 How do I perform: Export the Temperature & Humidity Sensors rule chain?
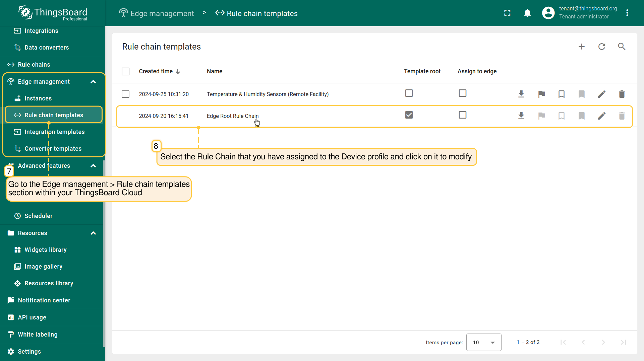(521, 94)
